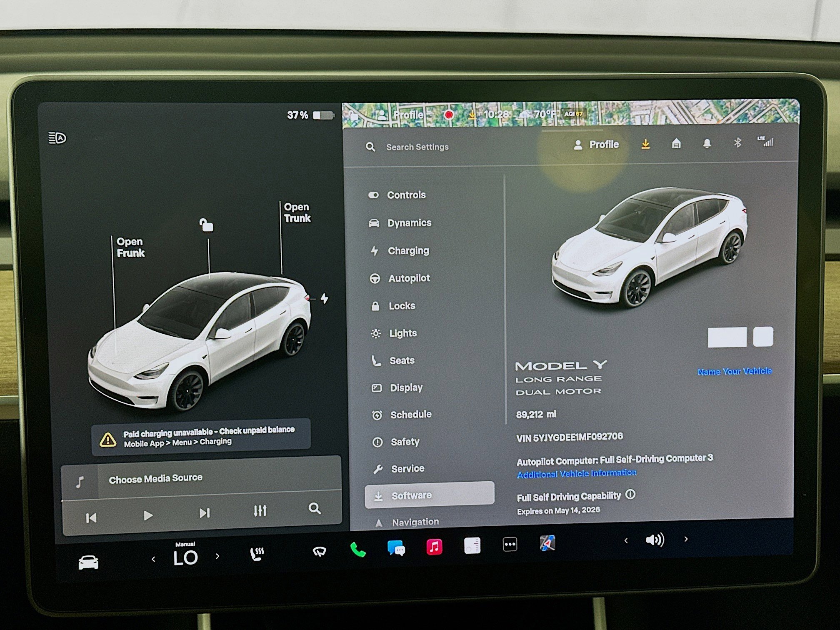
Task: Tap the 89,212 mi odometer reading
Action: (x=536, y=415)
